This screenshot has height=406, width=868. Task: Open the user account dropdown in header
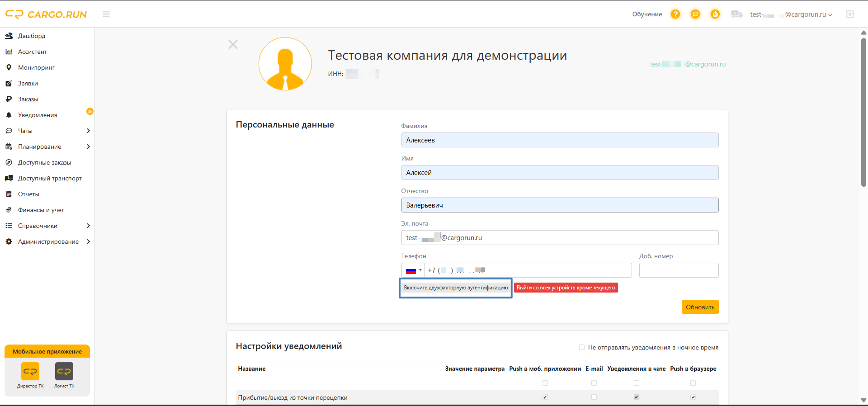click(791, 14)
